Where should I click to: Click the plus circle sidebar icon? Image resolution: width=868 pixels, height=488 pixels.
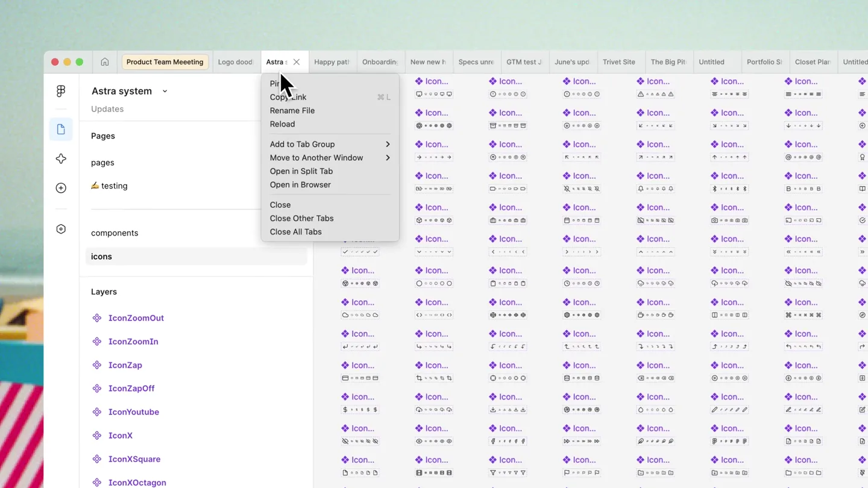tap(61, 188)
